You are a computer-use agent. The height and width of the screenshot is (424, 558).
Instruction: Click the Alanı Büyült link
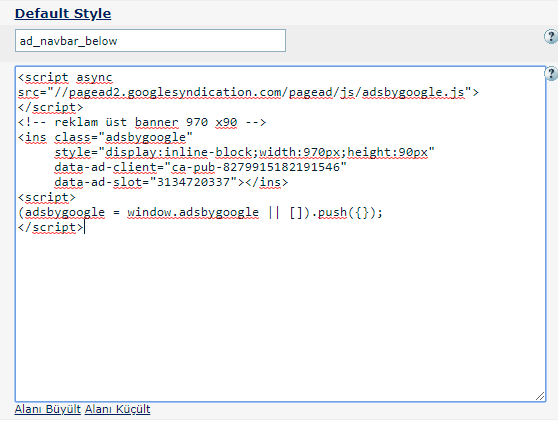pyautogui.click(x=48, y=409)
